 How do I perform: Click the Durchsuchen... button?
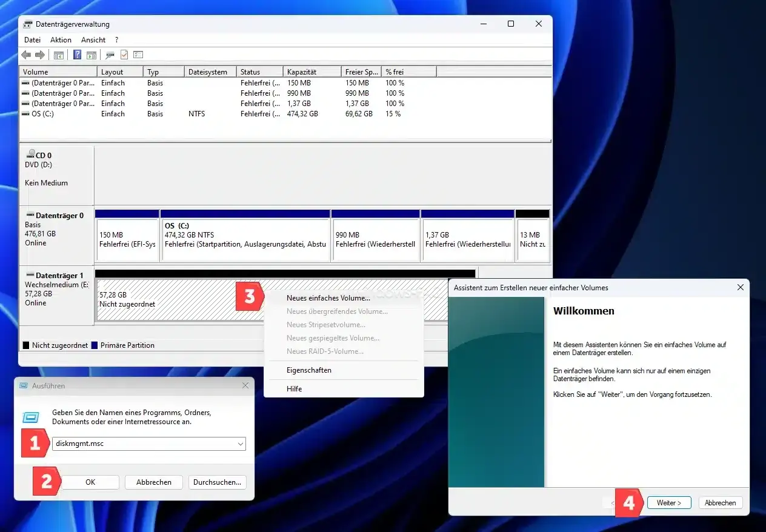[x=218, y=482]
